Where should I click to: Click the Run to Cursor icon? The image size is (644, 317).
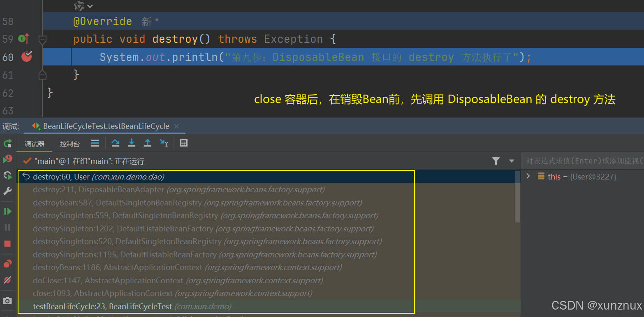[164, 143]
